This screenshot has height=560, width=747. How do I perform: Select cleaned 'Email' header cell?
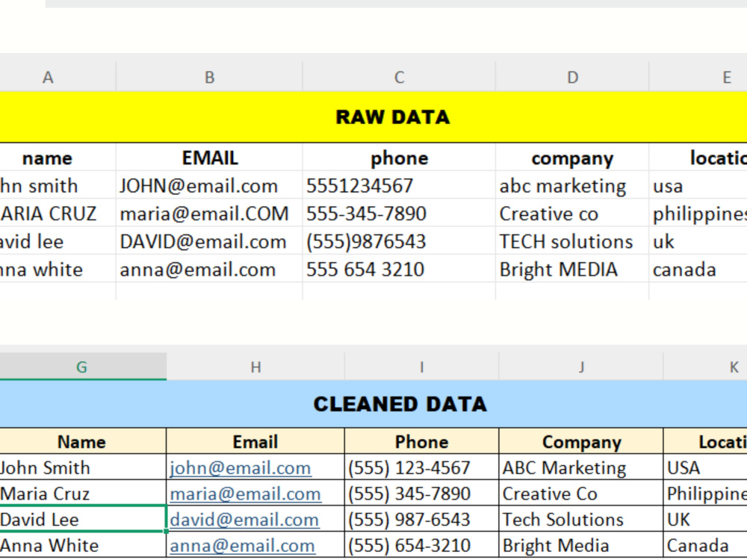[255, 441]
